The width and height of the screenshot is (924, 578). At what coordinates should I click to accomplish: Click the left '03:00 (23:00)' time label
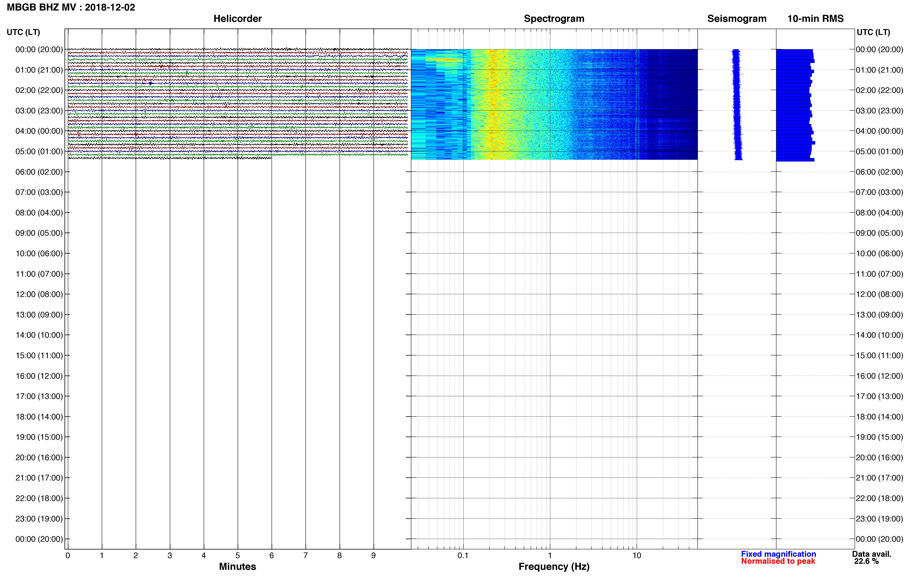coord(39,110)
